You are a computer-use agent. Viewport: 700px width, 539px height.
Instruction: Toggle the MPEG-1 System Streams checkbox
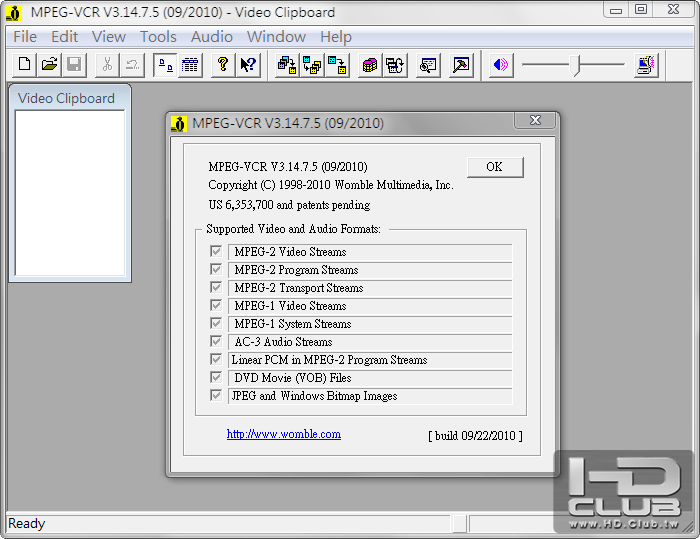[216, 323]
